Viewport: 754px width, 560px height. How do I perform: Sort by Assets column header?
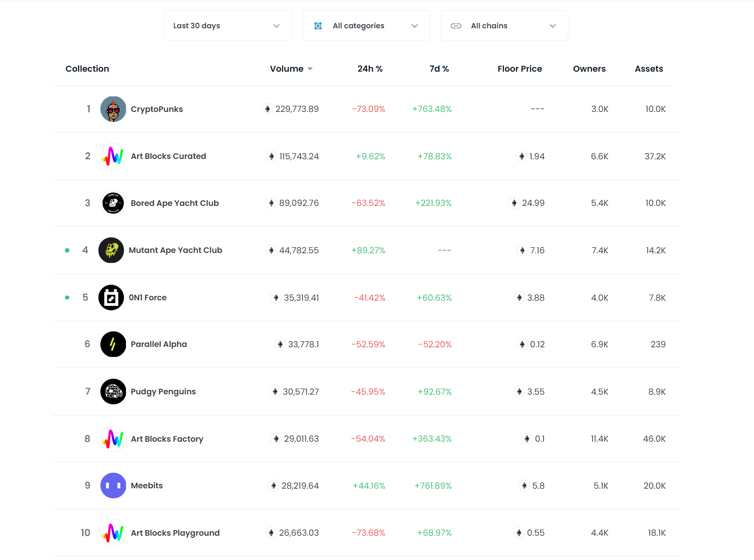(x=649, y=69)
